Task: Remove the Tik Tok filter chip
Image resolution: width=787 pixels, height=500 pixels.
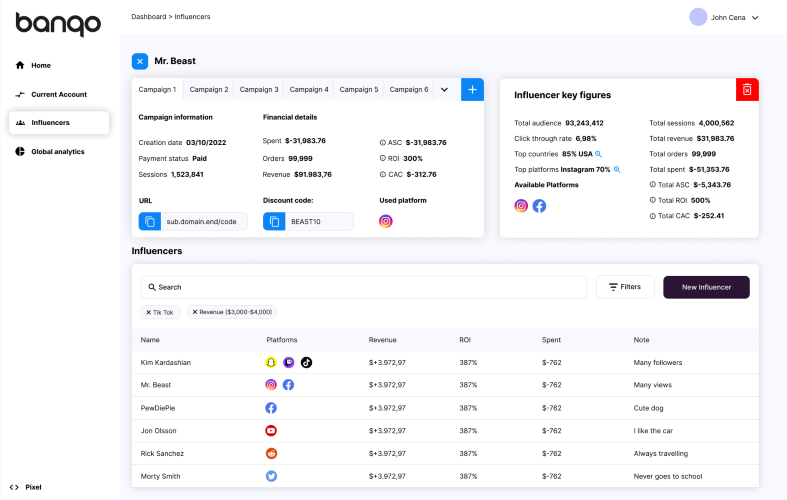Action: click(x=149, y=312)
